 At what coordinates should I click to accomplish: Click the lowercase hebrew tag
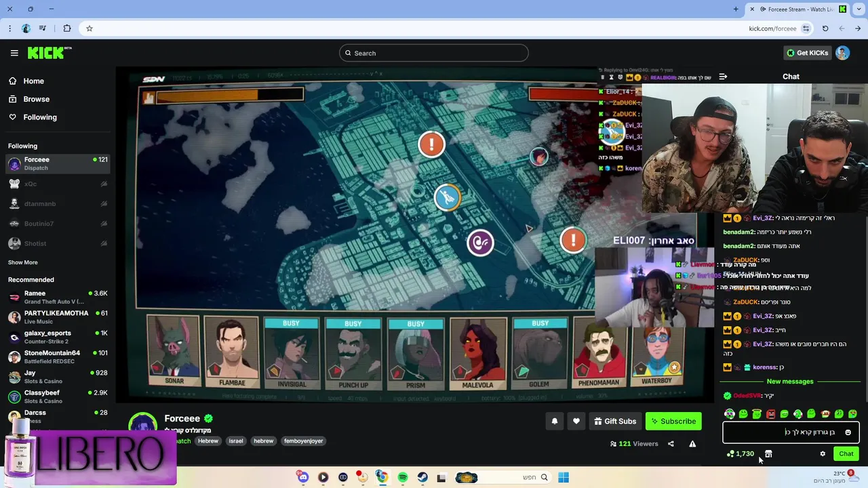tap(263, 441)
